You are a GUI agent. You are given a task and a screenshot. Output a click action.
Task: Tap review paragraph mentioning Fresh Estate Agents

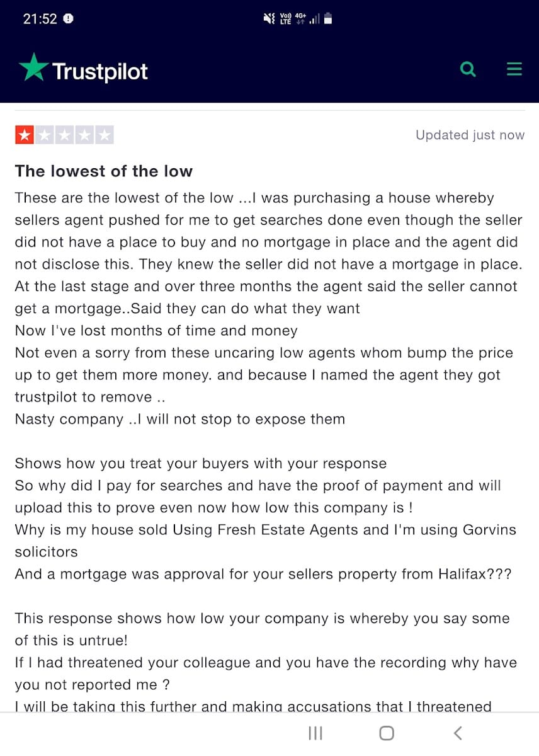point(265,541)
